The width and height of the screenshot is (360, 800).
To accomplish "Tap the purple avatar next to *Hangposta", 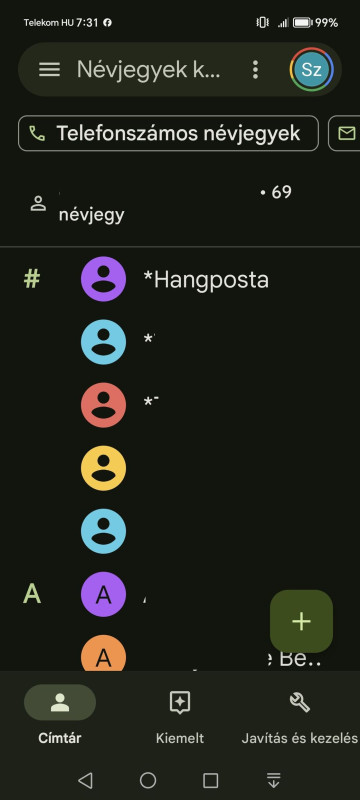I will [x=104, y=279].
